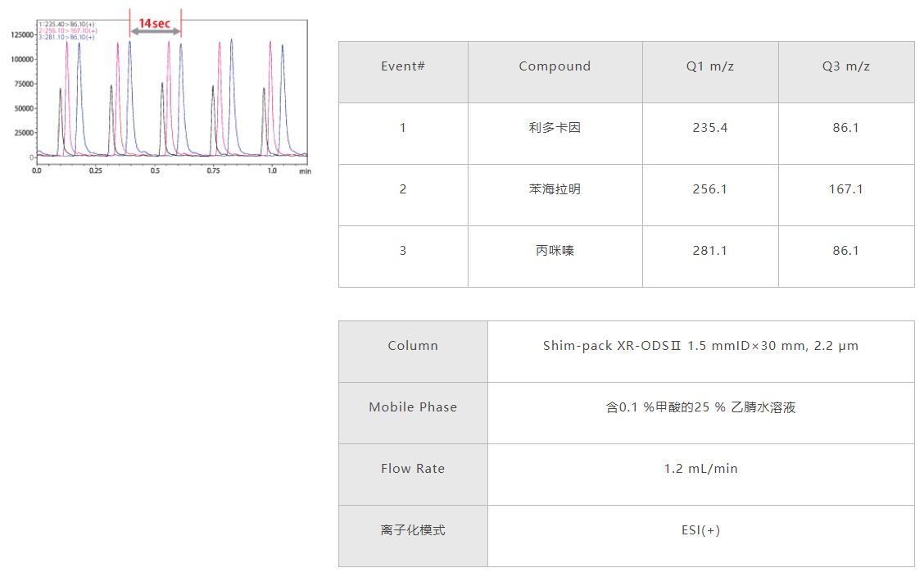
Task: Click the Q3 value 167.1
Action: 846,189
